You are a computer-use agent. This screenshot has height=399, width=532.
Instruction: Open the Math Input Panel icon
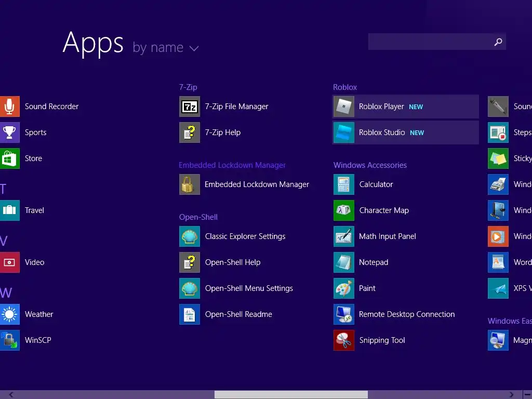pyautogui.click(x=344, y=236)
